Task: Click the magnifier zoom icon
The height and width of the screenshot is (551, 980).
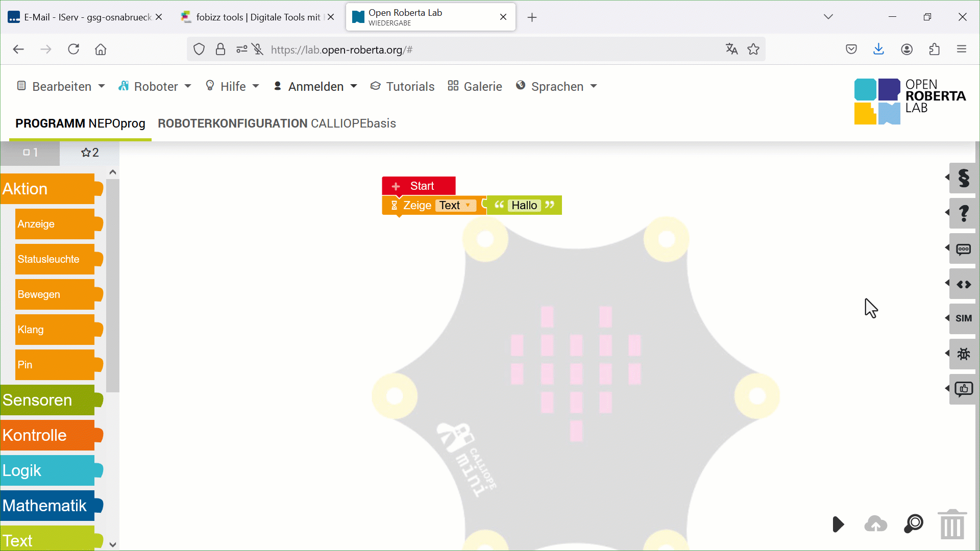Action: coord(914,524)
